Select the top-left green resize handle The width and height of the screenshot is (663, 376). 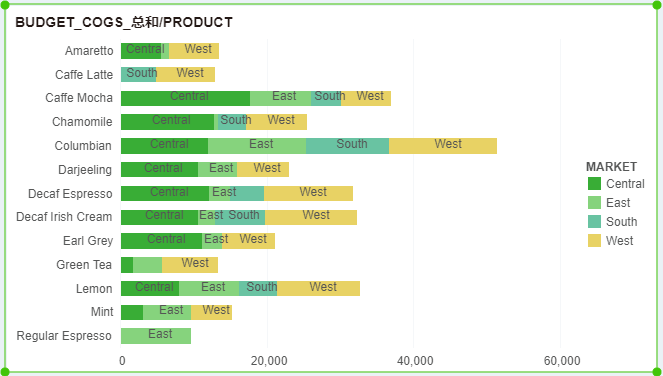5,5
